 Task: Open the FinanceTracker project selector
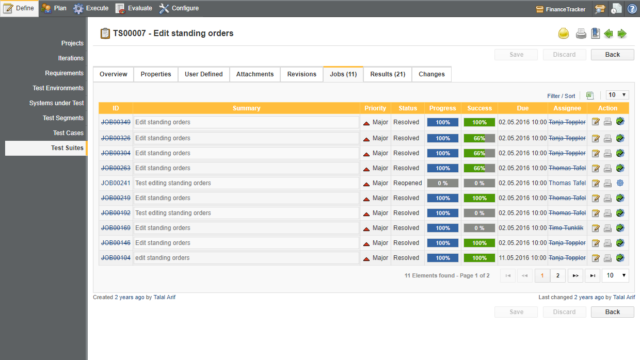tap(560, 9)
